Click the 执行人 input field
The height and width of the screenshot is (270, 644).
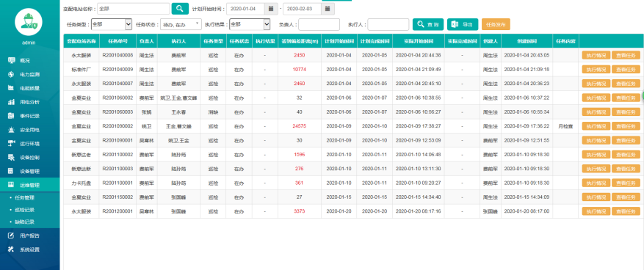point(388,24)
